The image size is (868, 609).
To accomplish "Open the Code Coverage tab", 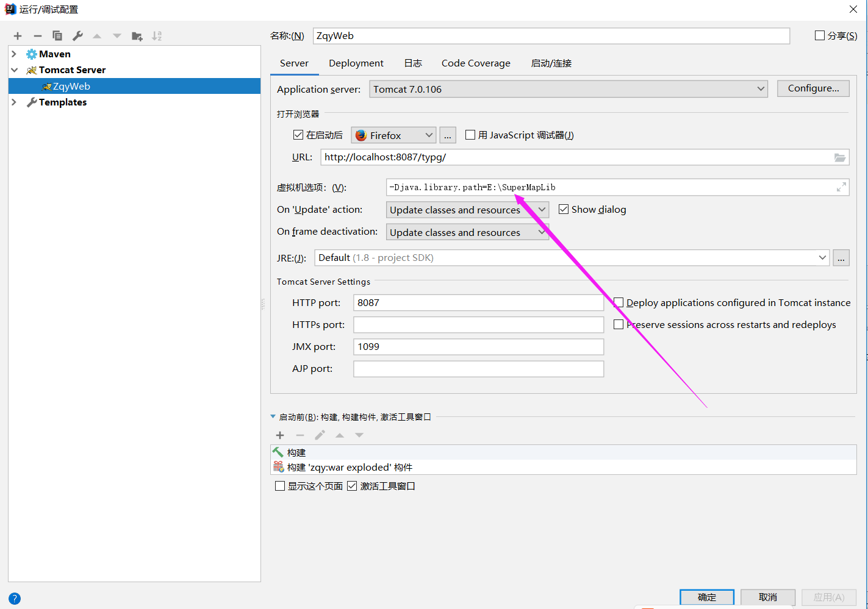I will 476,63.
